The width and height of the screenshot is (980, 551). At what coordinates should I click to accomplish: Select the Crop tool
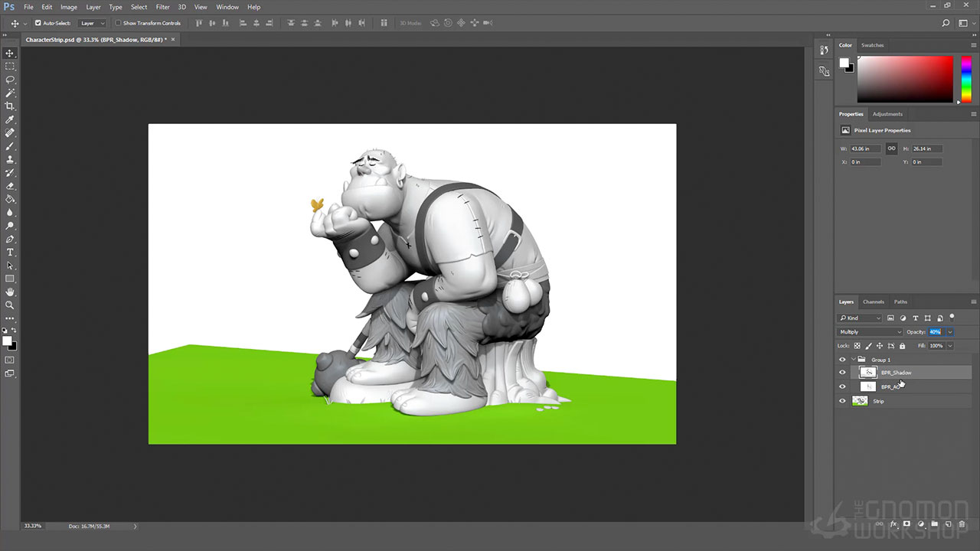(x=10, y=106)
